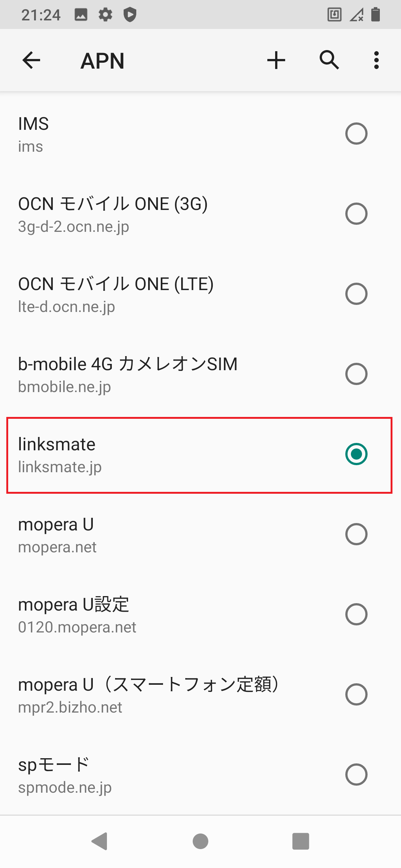
Task: Select the IMS radio button
Action: 356,134
